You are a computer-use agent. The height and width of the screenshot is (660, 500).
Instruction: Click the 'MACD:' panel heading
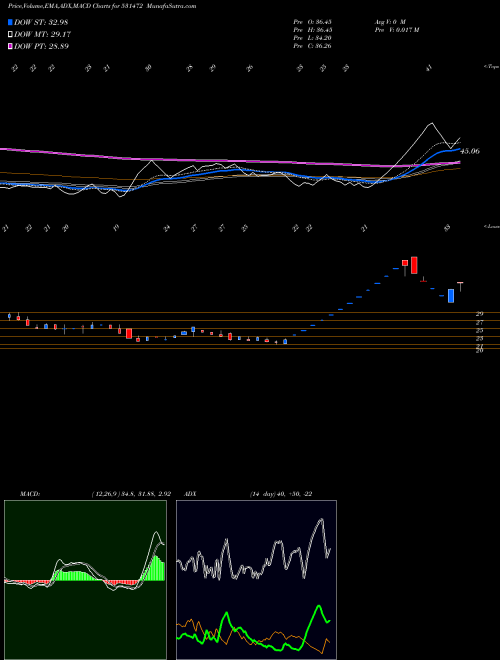click(29, 494)
